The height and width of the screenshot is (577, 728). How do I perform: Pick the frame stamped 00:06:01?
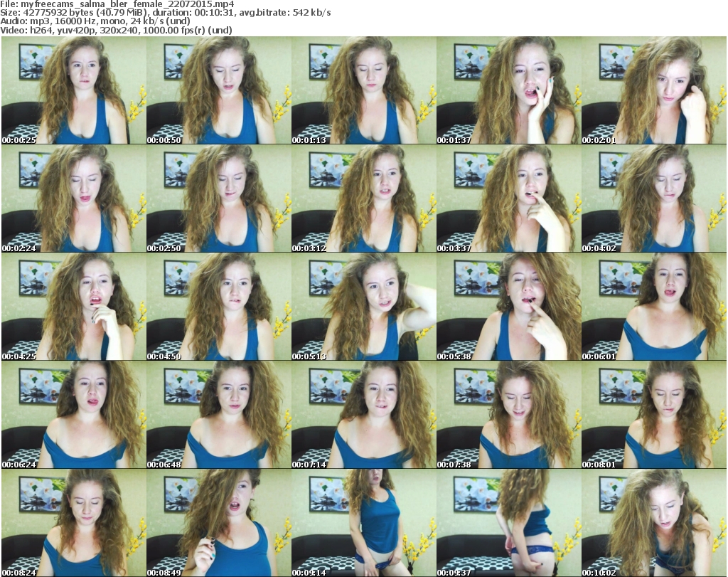(654, 307)
